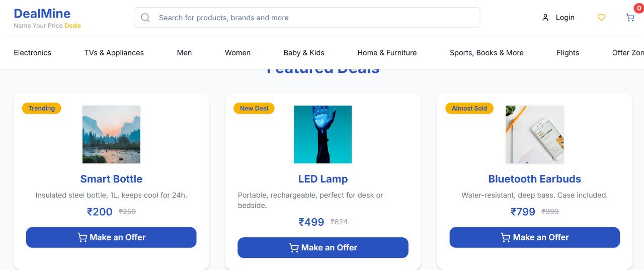Click the yellow heart wishlist icon
The height and width of the screenshot is (270, 644).
click(601, 18)
